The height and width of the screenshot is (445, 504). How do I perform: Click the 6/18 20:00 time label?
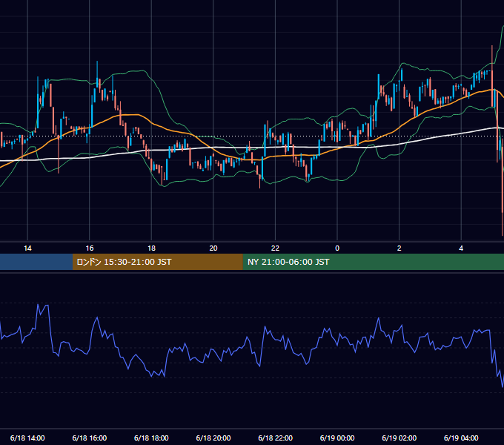213,438
